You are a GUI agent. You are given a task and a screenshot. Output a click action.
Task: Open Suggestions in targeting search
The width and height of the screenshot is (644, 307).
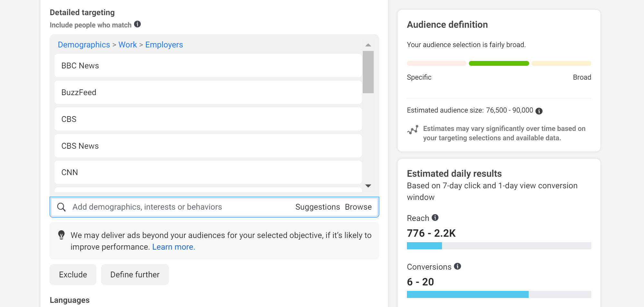coord(318,207)
